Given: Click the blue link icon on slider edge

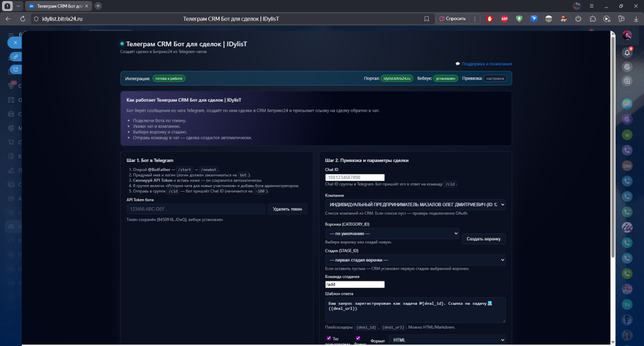Looking at the screenshot, I should (x=16, y=56).
